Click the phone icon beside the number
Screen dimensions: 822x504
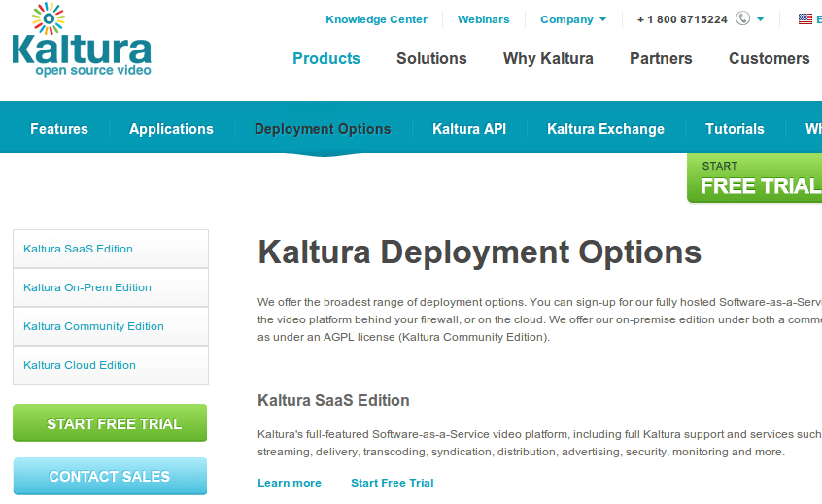tap(742, 18)
